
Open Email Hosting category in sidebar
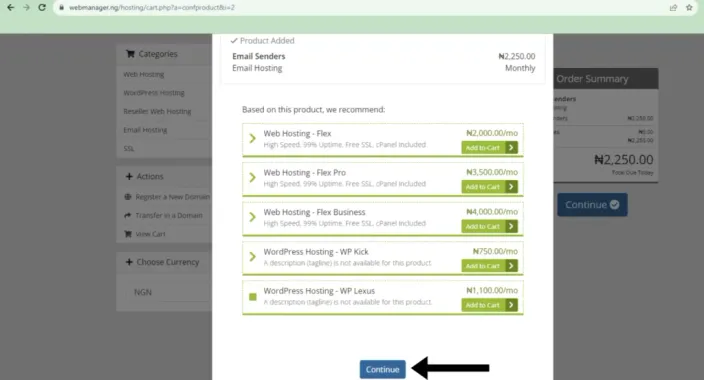click(x=145, y=130)
